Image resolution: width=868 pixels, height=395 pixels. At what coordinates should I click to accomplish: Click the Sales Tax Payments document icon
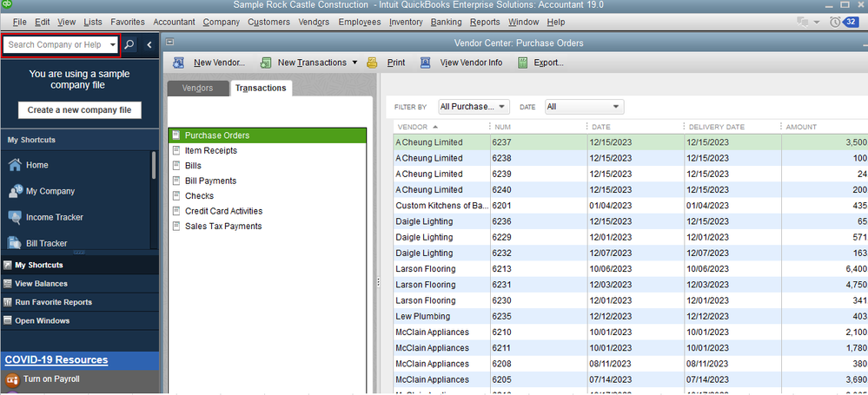click(x=176, y=227)
